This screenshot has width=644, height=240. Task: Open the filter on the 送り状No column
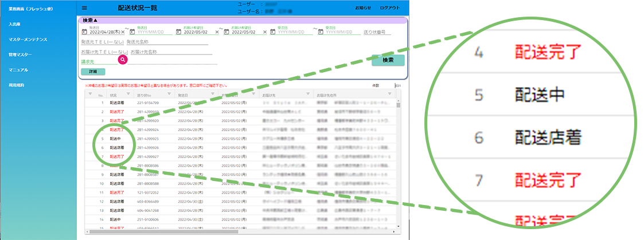[170, 95]
